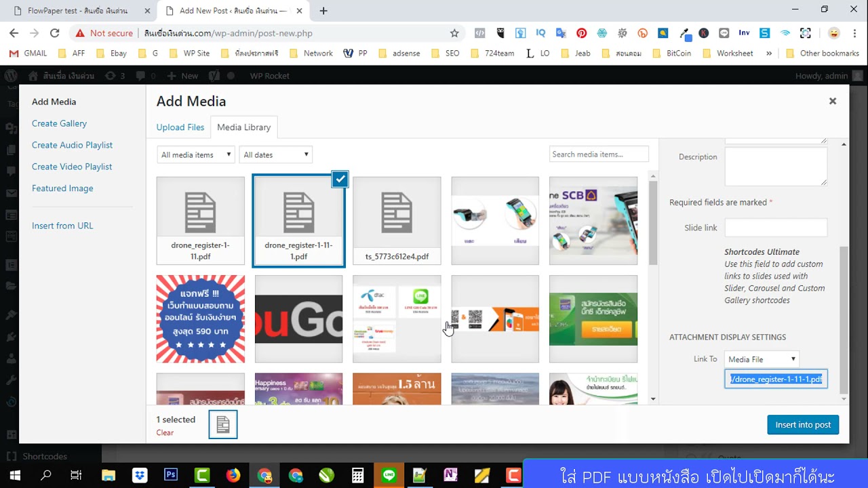Open the GMAIL bookmark
868x488 pixels.
[x=28, y=53]
